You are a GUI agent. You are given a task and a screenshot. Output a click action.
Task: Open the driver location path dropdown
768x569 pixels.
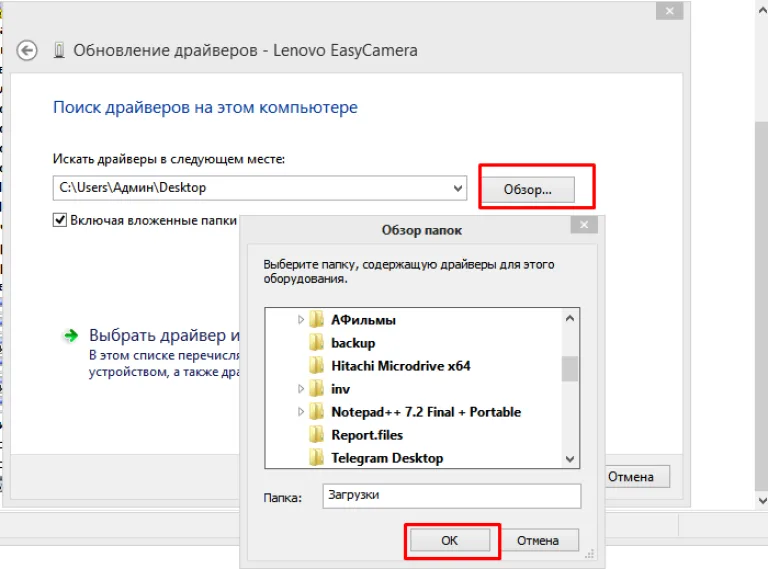click(458, 189)
